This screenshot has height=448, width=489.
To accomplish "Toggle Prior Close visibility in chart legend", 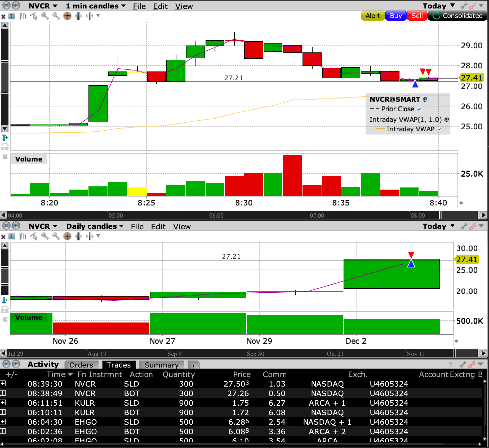I will 419,109.
